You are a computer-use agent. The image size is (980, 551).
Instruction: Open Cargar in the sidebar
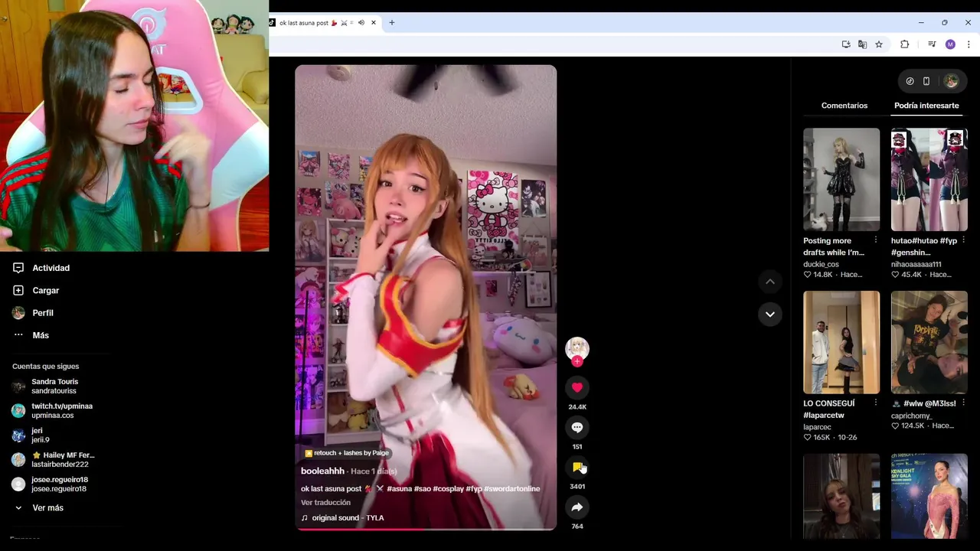[36, 290]
